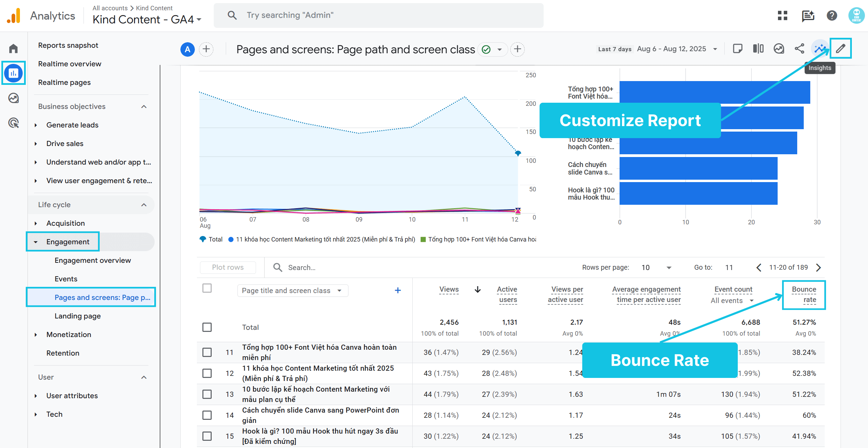The height and width of the screenshot is (448, 868).
Task: Share this report
Action: 799,49
